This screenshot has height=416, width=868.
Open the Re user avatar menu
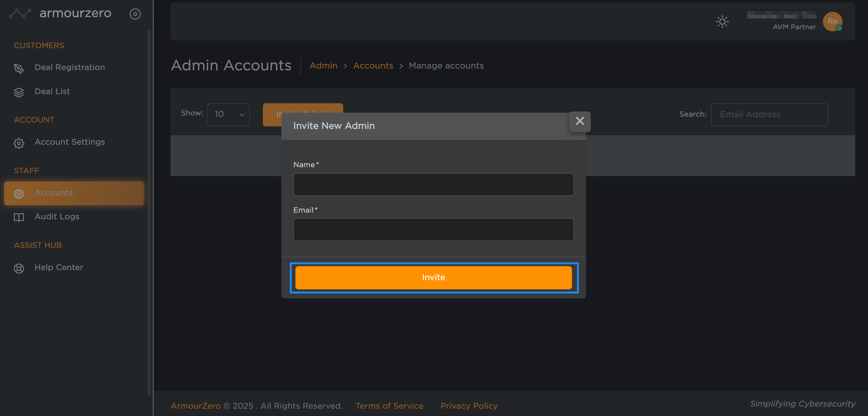point(832,22)
